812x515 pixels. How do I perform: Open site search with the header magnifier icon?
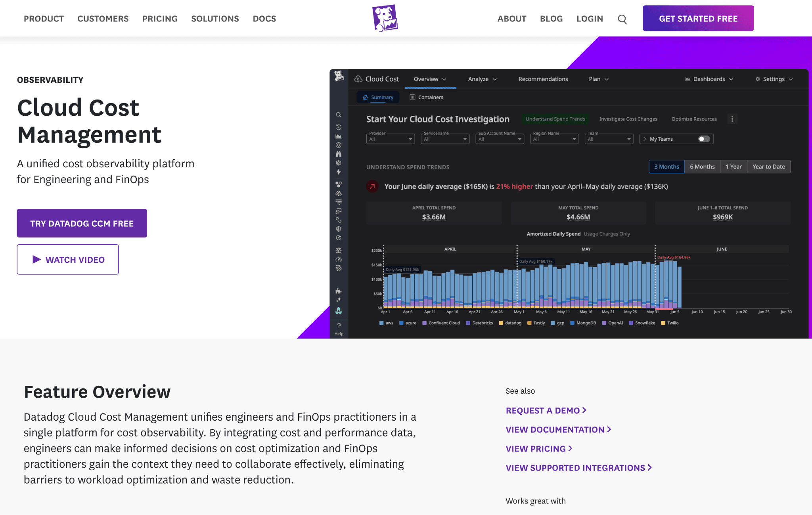[x=622, y=19]
